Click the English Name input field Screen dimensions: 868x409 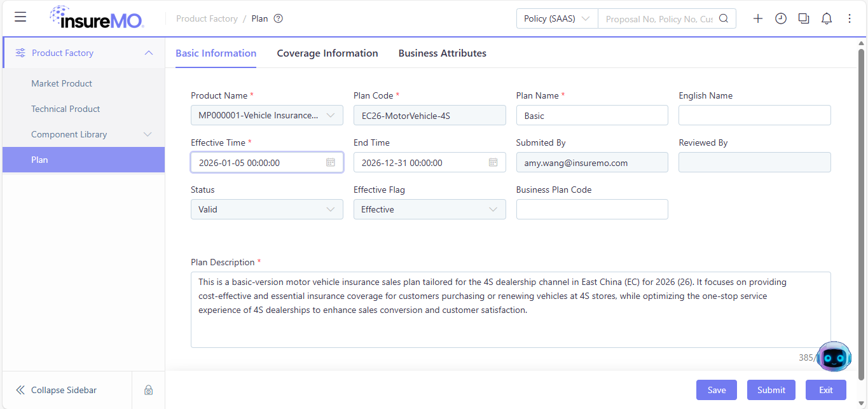755,115
